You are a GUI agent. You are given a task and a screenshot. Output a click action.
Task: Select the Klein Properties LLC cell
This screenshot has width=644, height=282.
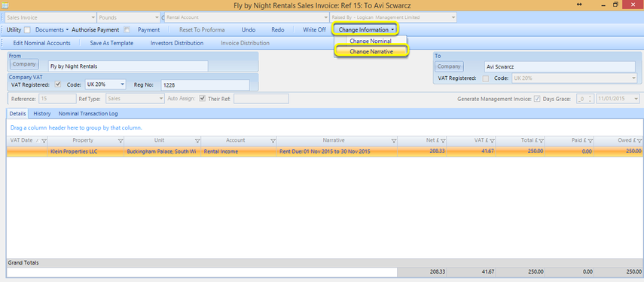tap(85, 152)
